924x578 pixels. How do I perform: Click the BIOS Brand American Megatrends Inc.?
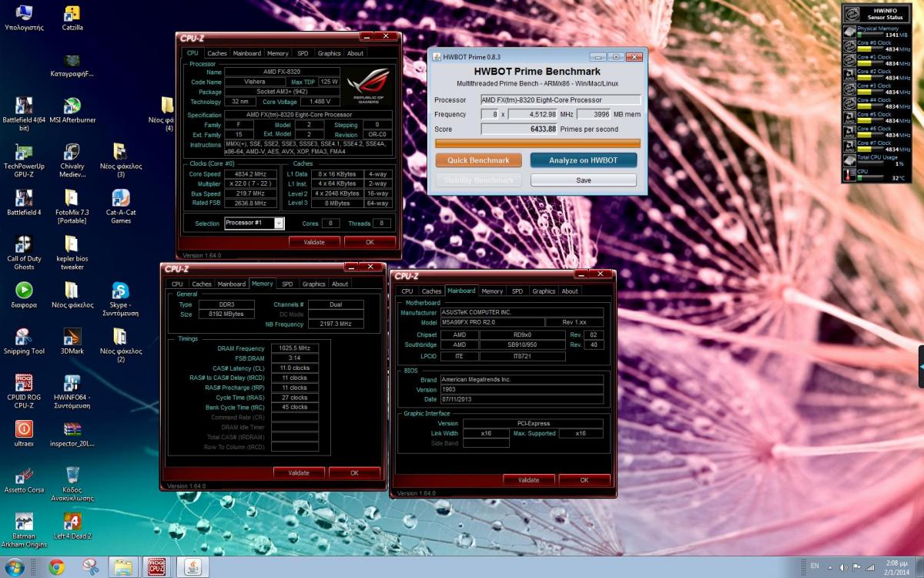click(x=521, y=379)
